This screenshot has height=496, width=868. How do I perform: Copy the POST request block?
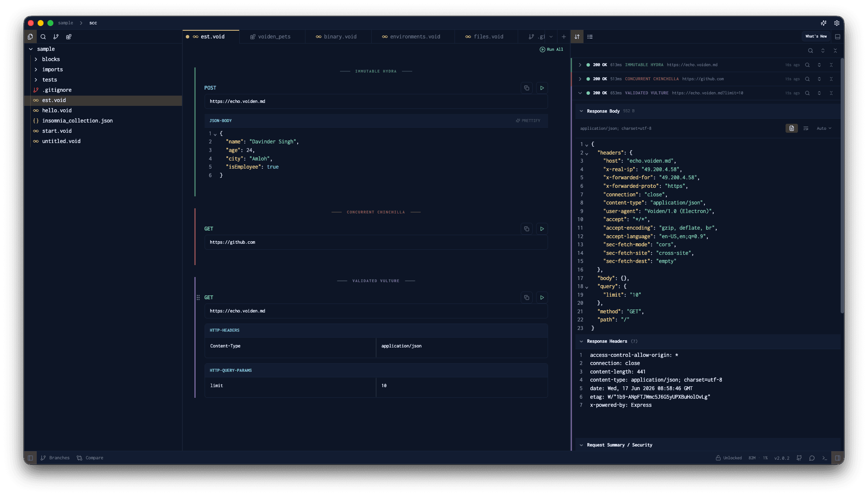pos(527,88)
